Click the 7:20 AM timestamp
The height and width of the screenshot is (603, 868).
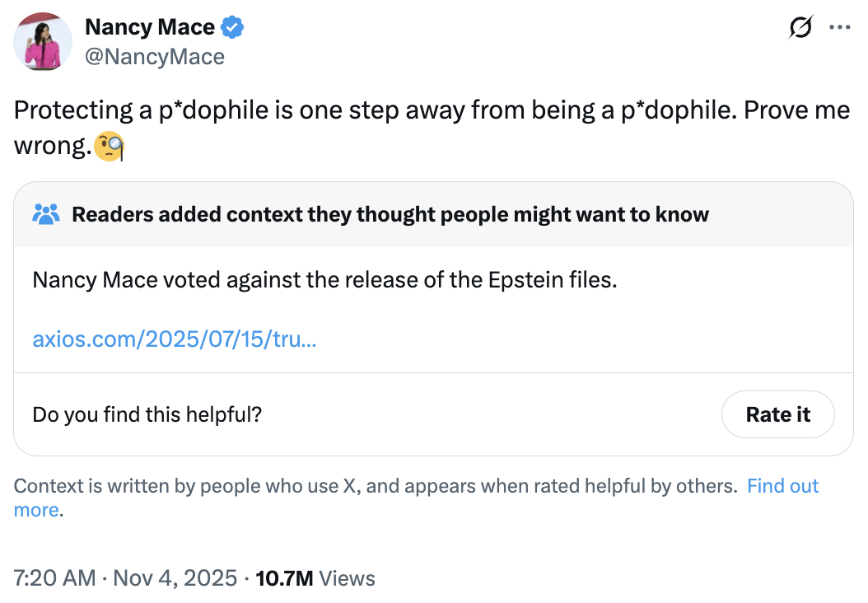click(x=55, y=578)
